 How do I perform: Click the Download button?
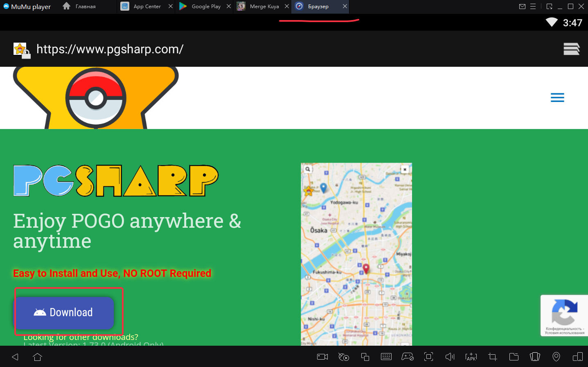point(64,313)
